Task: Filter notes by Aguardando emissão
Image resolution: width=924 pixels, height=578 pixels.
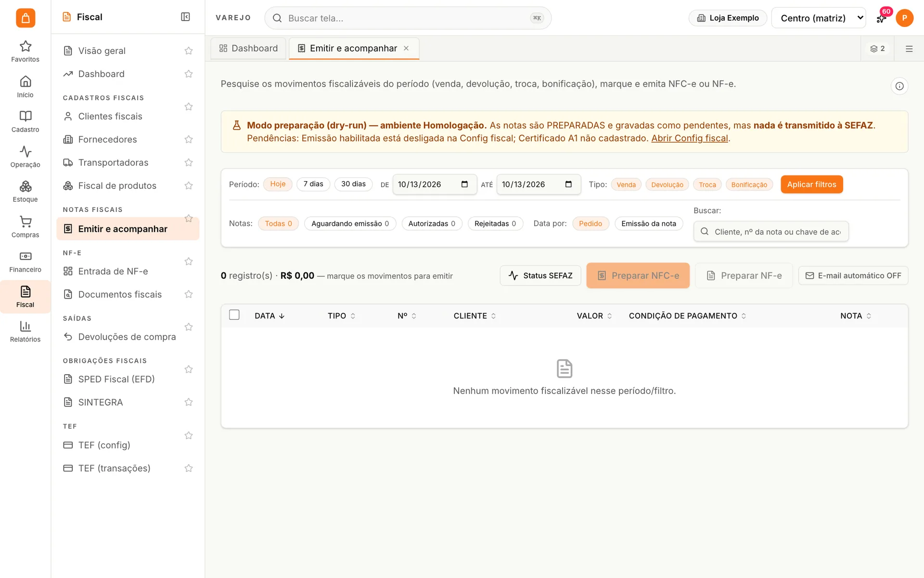Action: pyautogui.click(x=350, y=223)
